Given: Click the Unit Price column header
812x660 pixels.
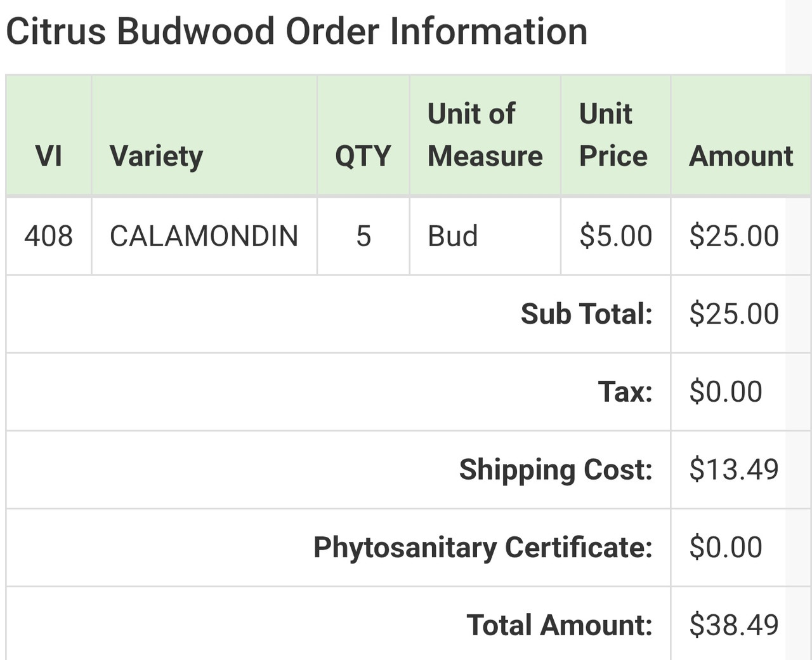Looking at the screenshot, I should (x=613, y=135).
